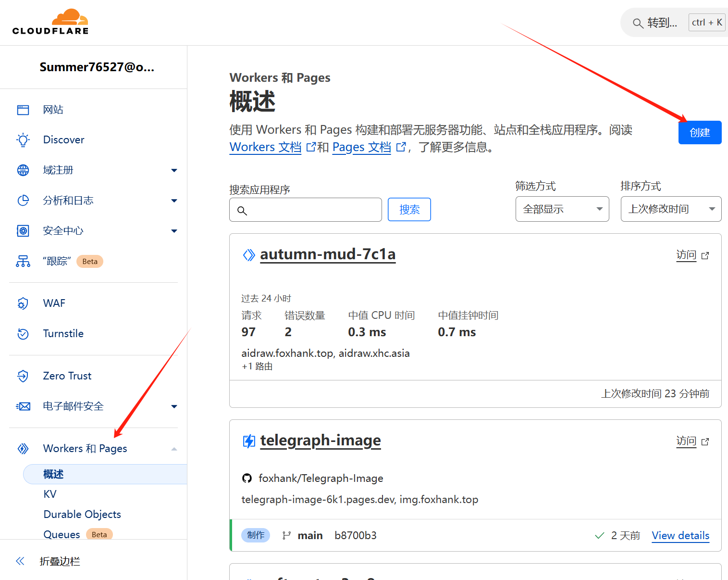728x580 pixels.
Task: Select the 概述 submenu item
Action: pyautogui.click(x=105, y=474)
